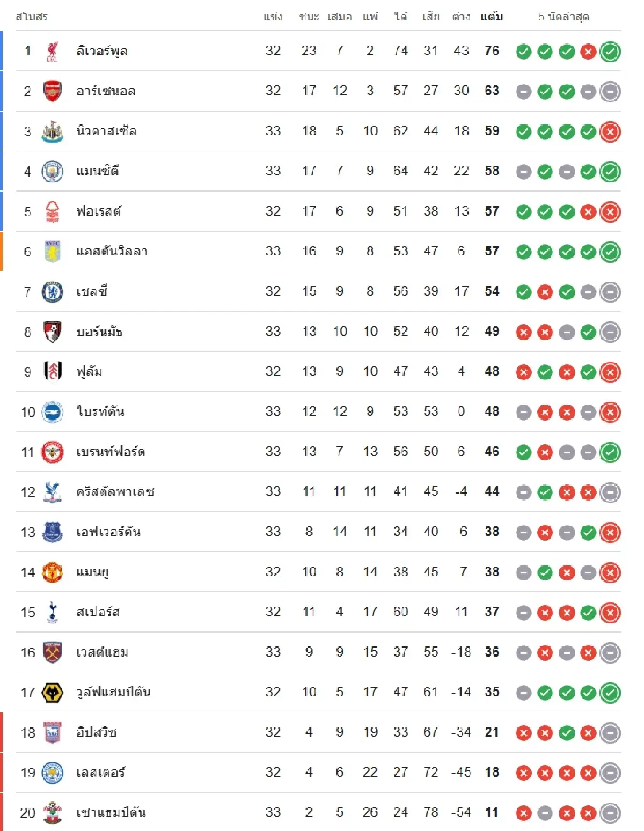Click the Manchester United crest

pyautogui.click(x=52, y=572)
